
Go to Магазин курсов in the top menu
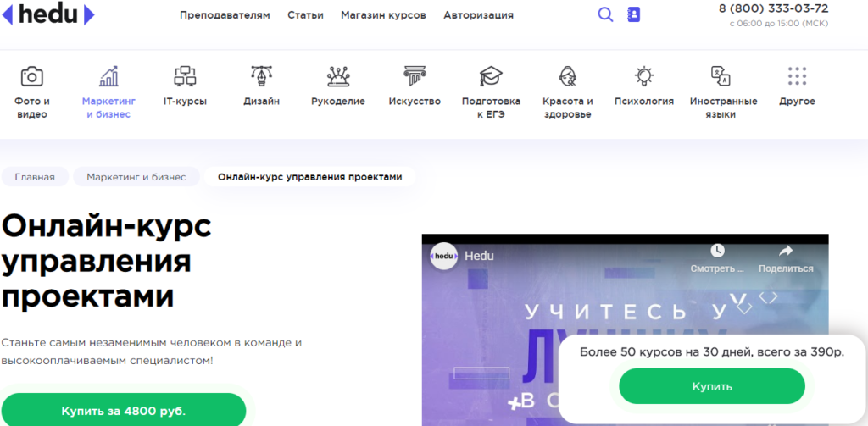(383, 15)
